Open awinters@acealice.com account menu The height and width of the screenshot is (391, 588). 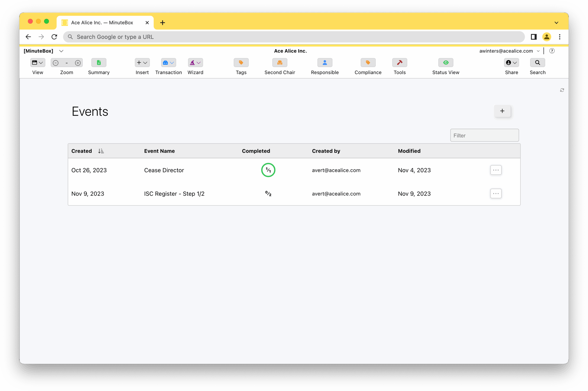click(509, 51)
